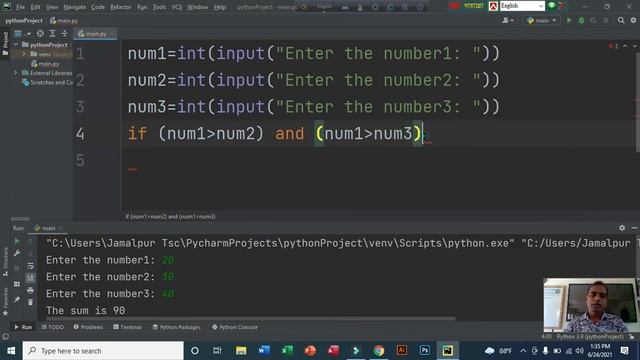
Task: Open the main run configuration dropdown
Action: pos(542,20)
